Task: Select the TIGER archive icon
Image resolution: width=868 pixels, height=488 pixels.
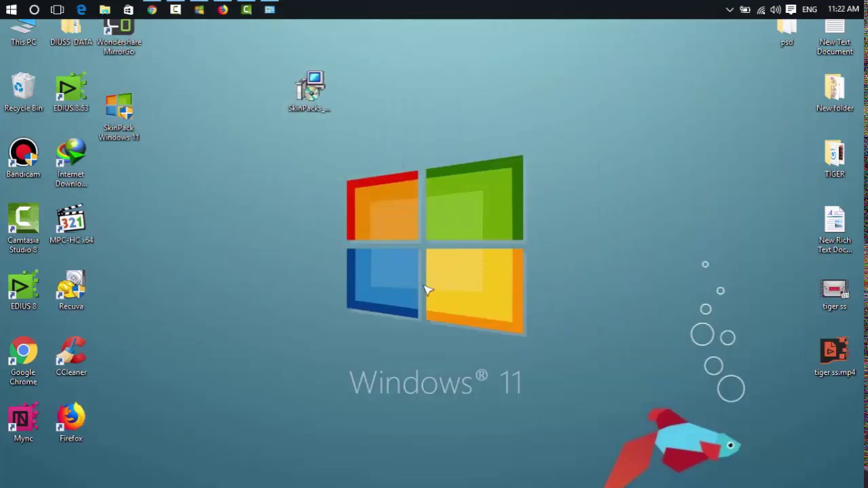Action: [x=835, y=159]
